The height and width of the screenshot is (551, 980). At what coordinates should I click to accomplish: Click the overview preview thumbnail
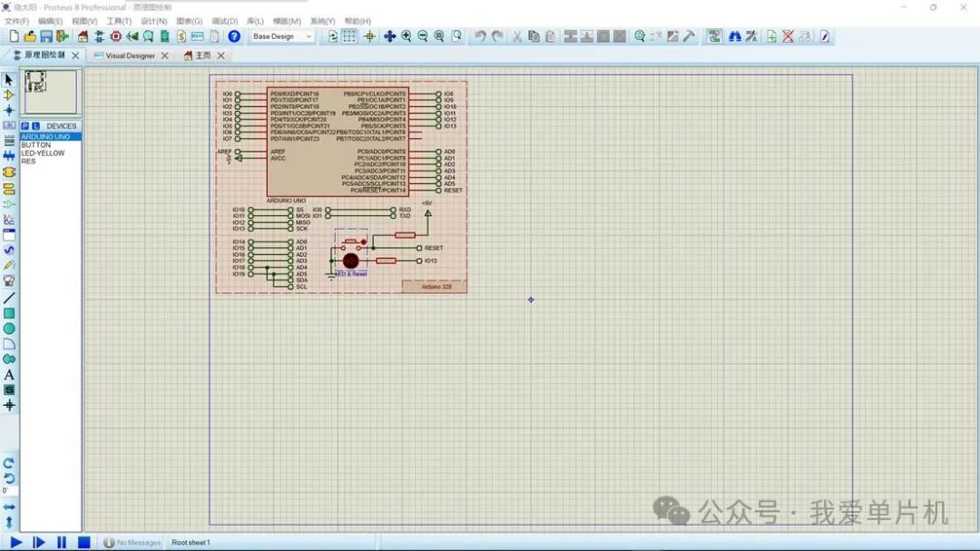pyautogui.click(x=51, y=92)
